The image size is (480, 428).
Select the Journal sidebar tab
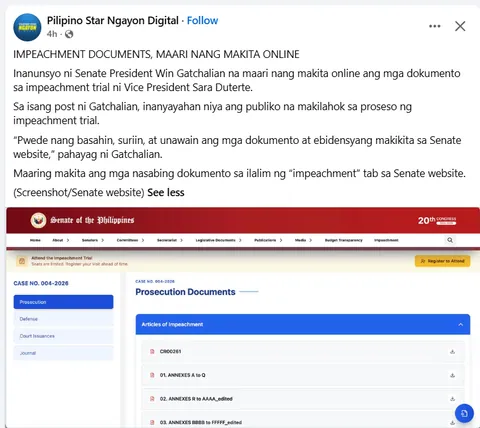pyautogui.click(x=63, y=353)
